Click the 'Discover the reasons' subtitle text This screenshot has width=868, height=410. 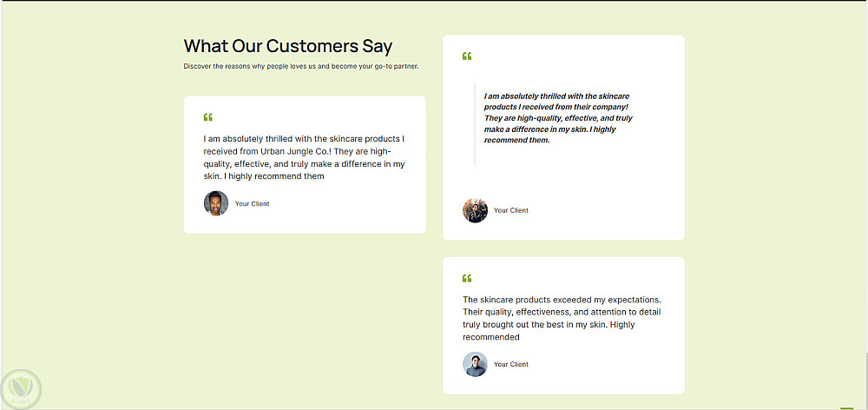coord(301,66)
